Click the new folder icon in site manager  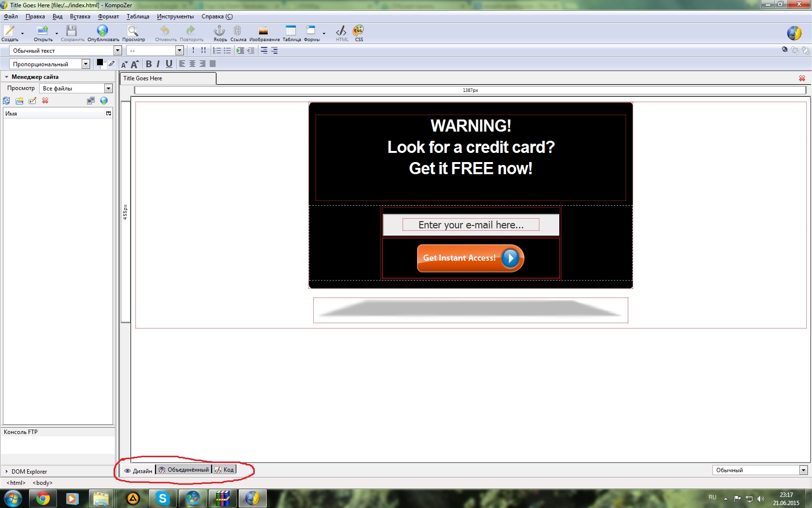pyautogui.click(x=19, y=101)
